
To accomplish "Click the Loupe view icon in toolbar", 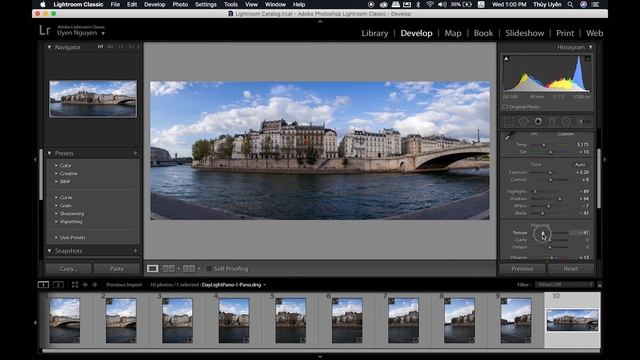I will click(152, 269).
